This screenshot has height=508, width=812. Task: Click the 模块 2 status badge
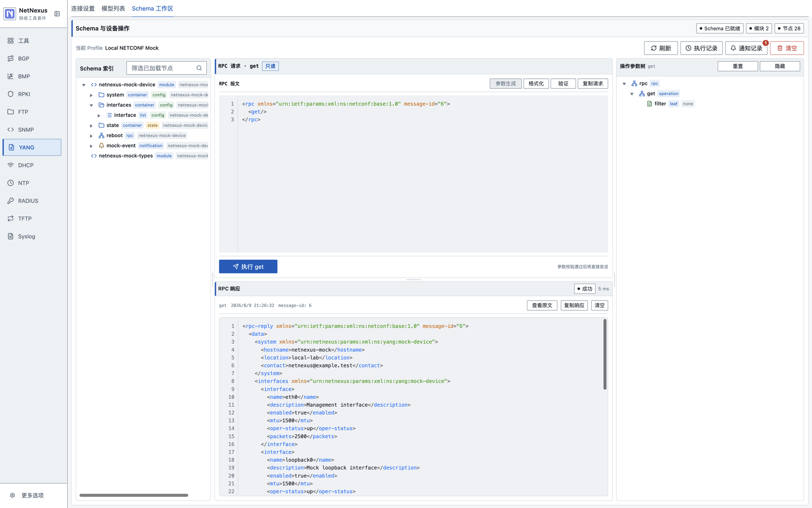[759, 28]
